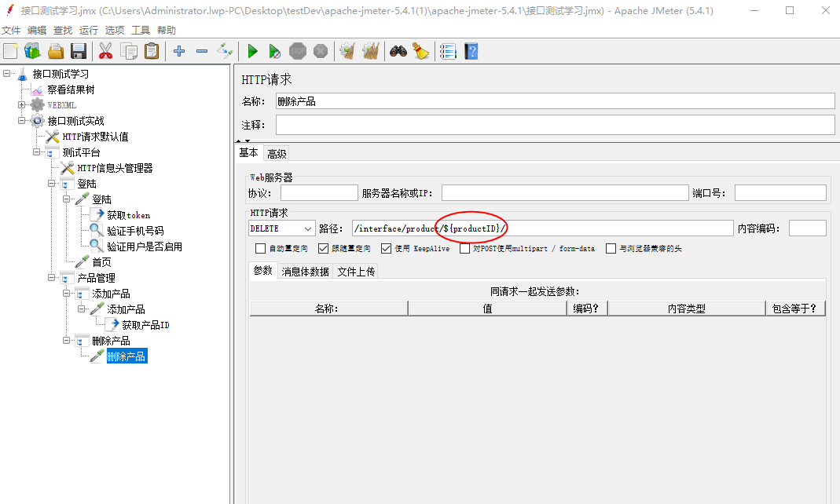Click the 端口号 input field
The image size is (840, 504).
780,193
